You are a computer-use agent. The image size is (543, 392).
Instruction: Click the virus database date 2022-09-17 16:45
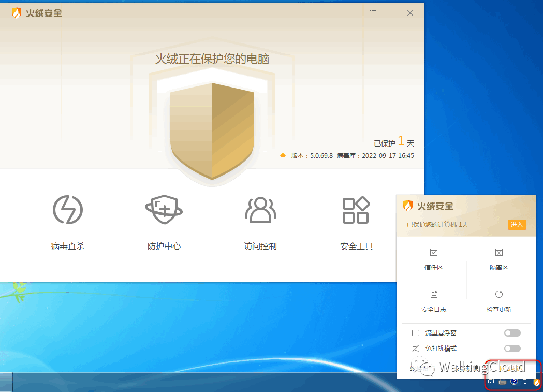coord(388,156)
